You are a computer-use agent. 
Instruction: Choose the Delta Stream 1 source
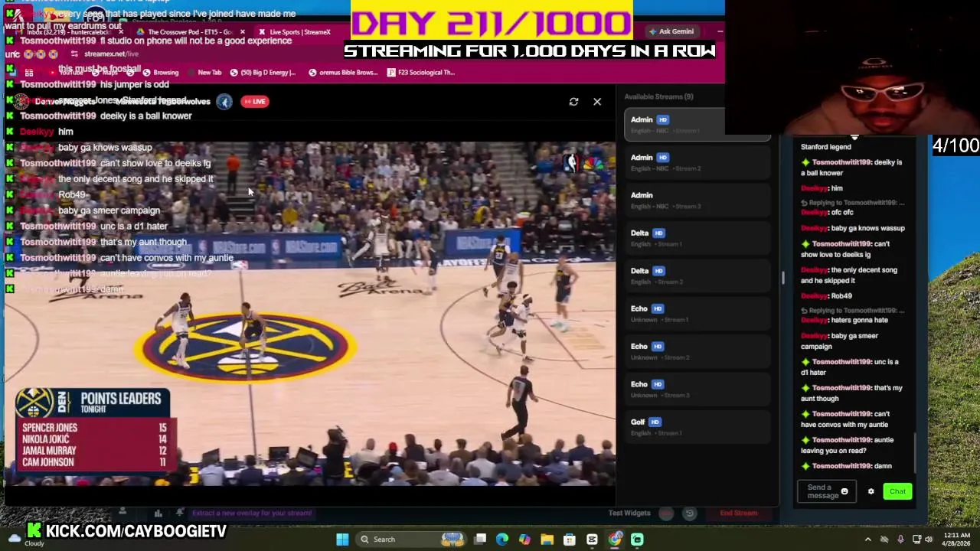(x=697, y=238)
